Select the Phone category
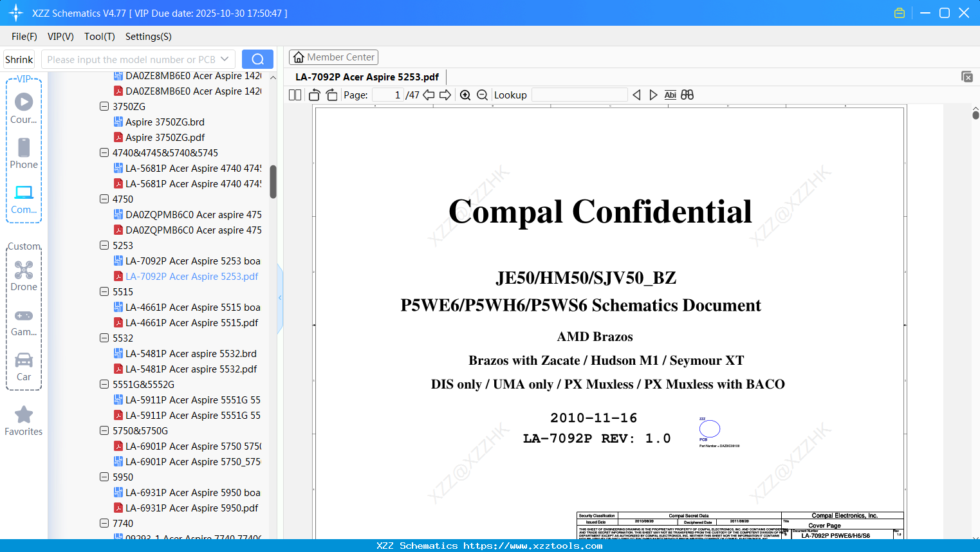Screen dimensions: 980x552 tap(24, 154)
